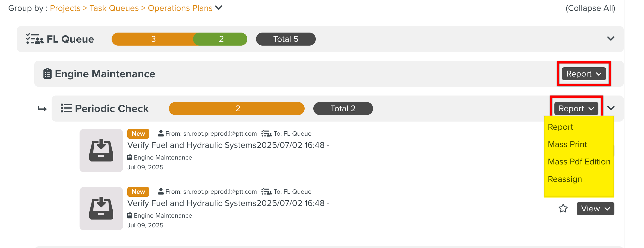This screenshot has height=248, width=644.
Task: Open the Engine Maintenance Report dropdown
Action: 584,74
